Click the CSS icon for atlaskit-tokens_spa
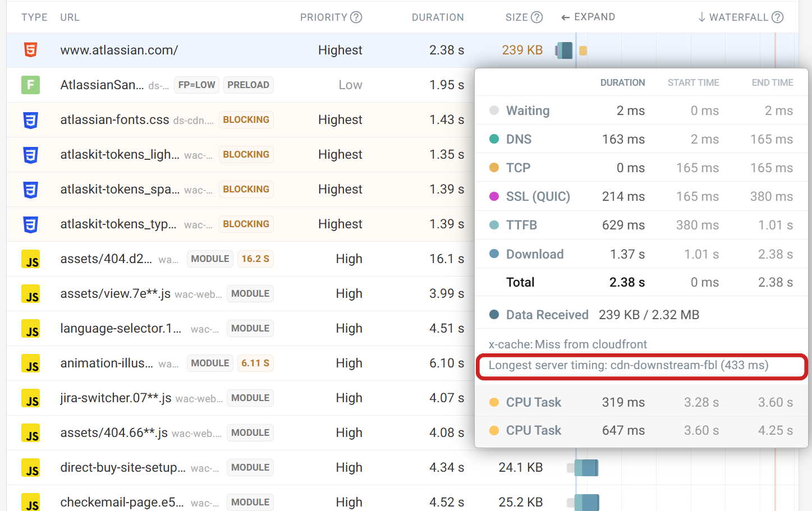812x511 pixels. click(31, 190)
